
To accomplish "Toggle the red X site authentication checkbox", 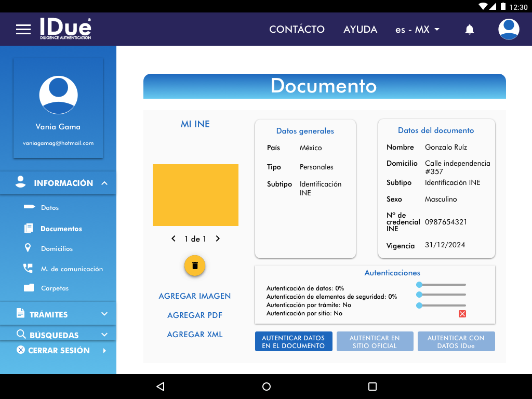I will (462, 314).
